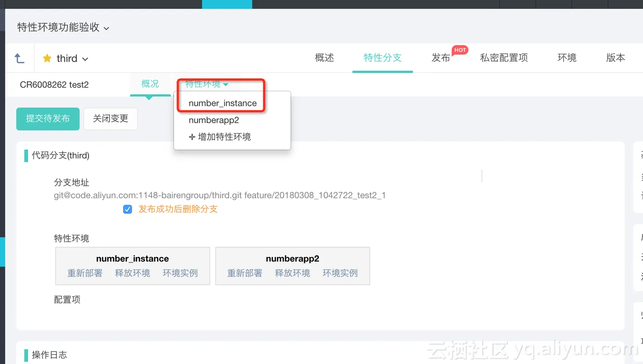This screenshot has height=364, width=643.
Task: Click the star icon beside third
Action: (47, 58)
